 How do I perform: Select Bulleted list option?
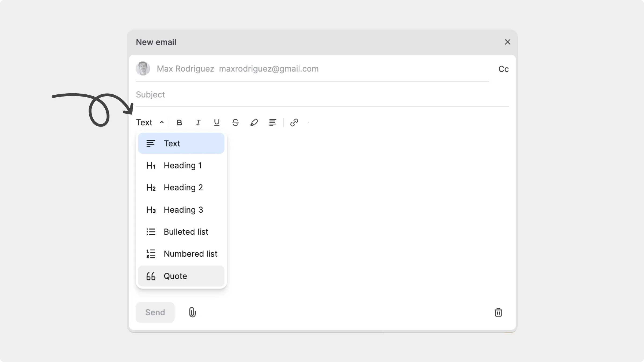(x=181, y=232)
